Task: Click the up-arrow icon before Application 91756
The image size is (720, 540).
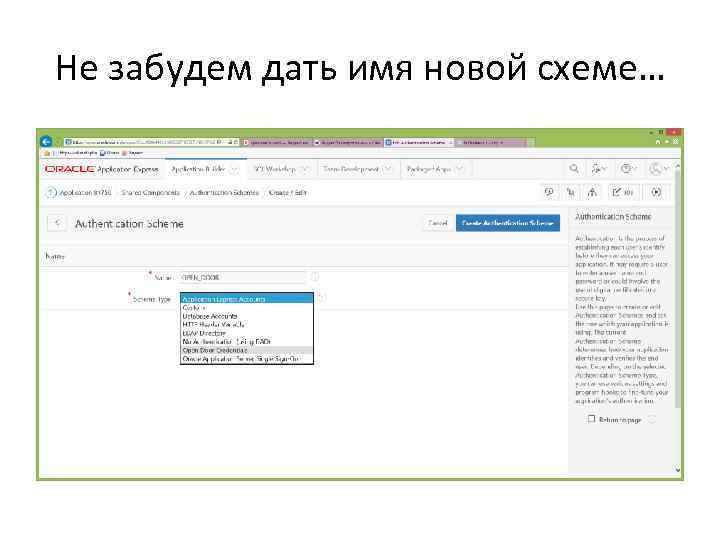Action: [x=51, y=192]
